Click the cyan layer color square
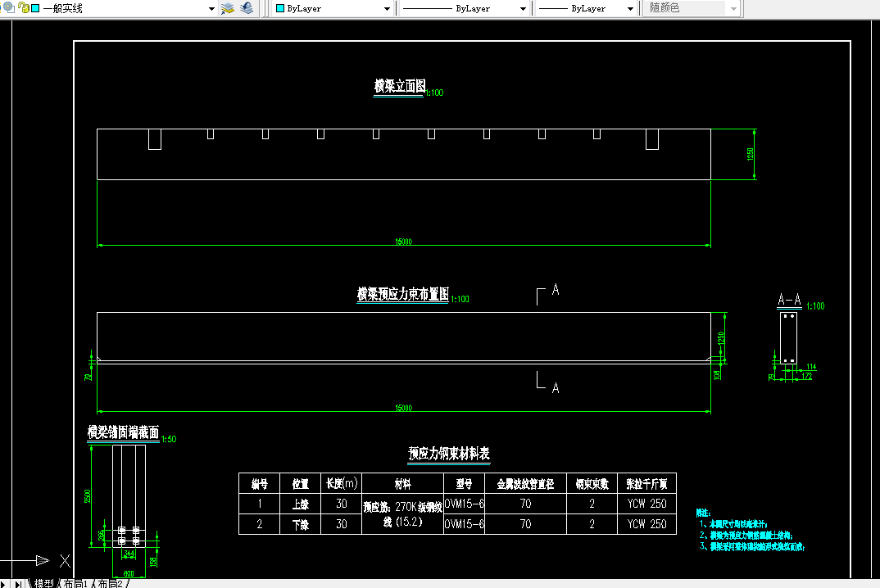The height and width of the screenshot is (588, 880). [x=35, y=8]
